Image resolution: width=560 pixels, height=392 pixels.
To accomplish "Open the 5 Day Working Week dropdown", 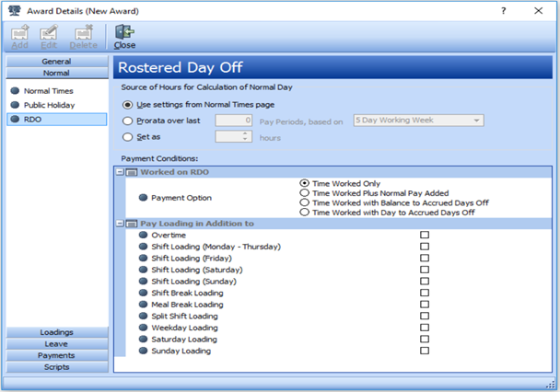I will click(418, 121).
